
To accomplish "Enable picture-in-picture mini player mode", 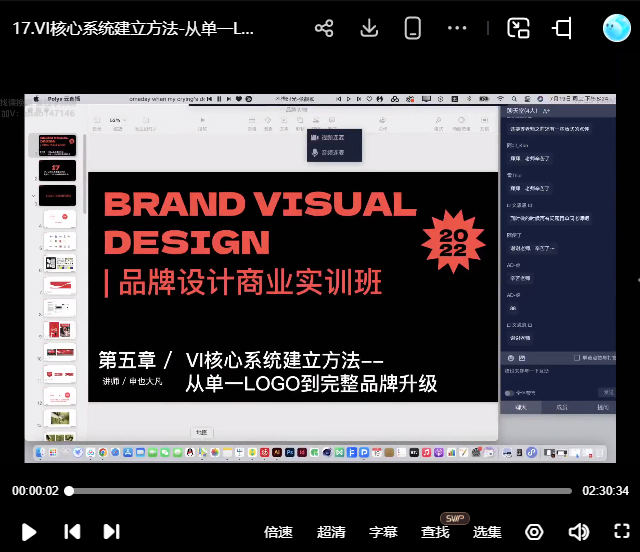I will 518,28.
